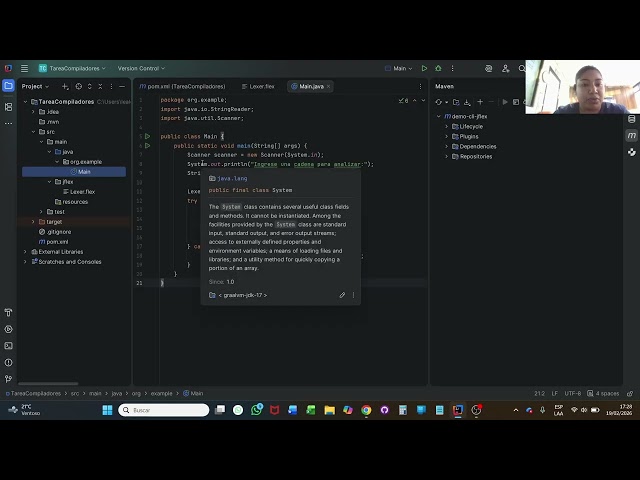Click Execute Maven Goal icon
Viewport: 640px width, 480px height.
pyautogui.click(x=516, y=102)
